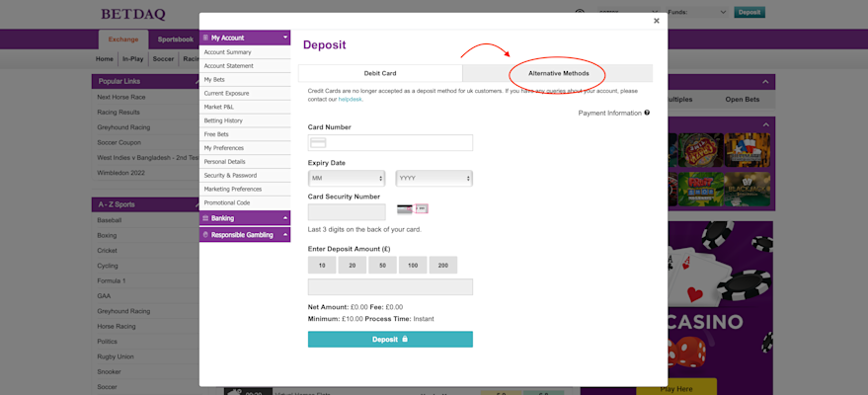Open Soccer Coupon link
The width and height of the screenshot is (868, 395).
click(x=119, y=143)
